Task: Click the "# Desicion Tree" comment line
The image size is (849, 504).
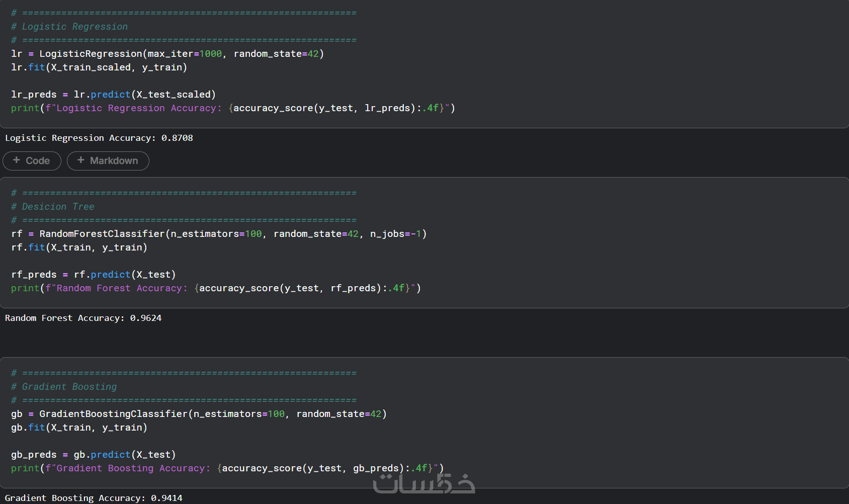Action: [x=53, y=207]
